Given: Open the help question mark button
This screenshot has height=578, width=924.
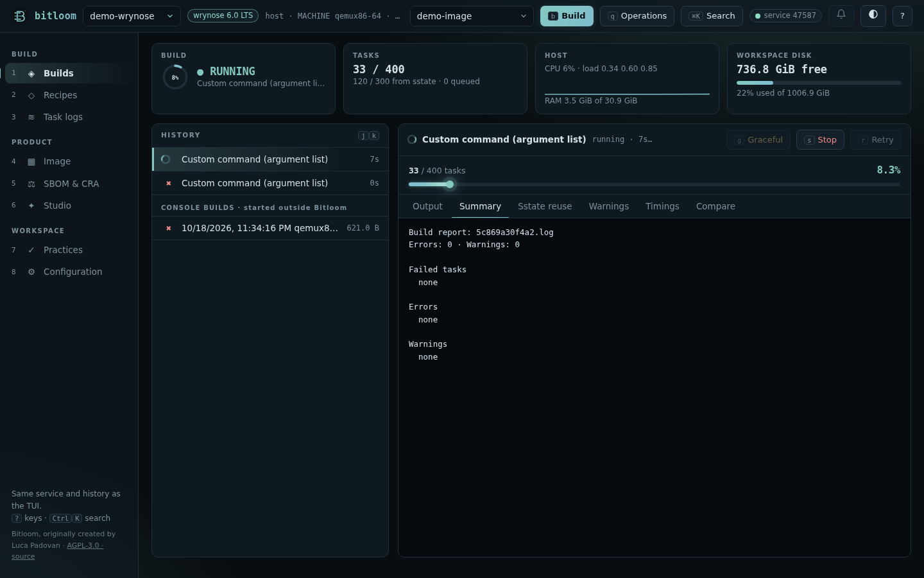Looking at the screenshot, I should 902,15.
